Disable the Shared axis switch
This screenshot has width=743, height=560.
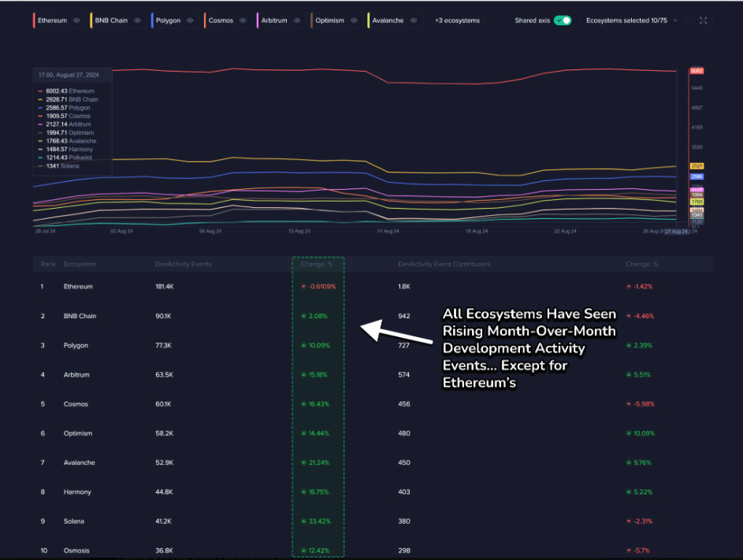coord(563,20)
